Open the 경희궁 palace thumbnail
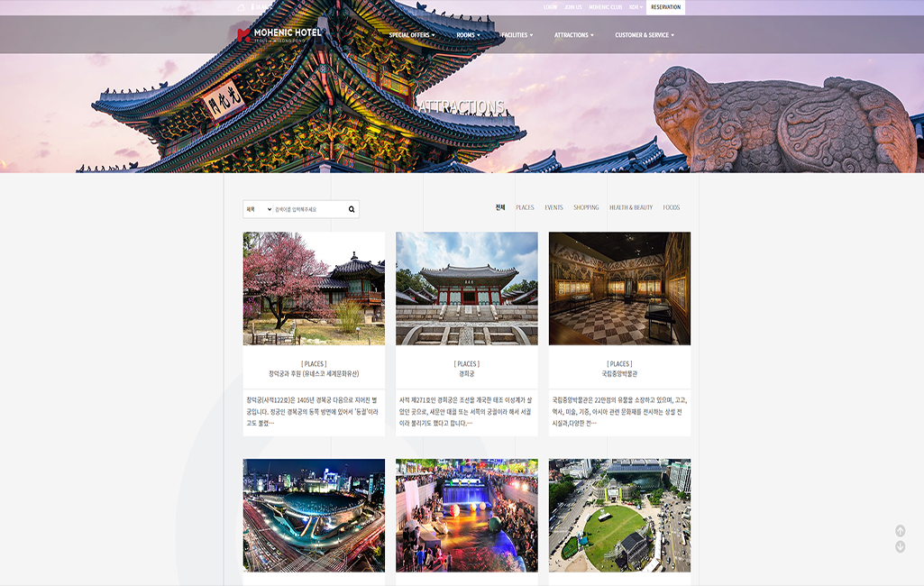 (x=467, y=288)
